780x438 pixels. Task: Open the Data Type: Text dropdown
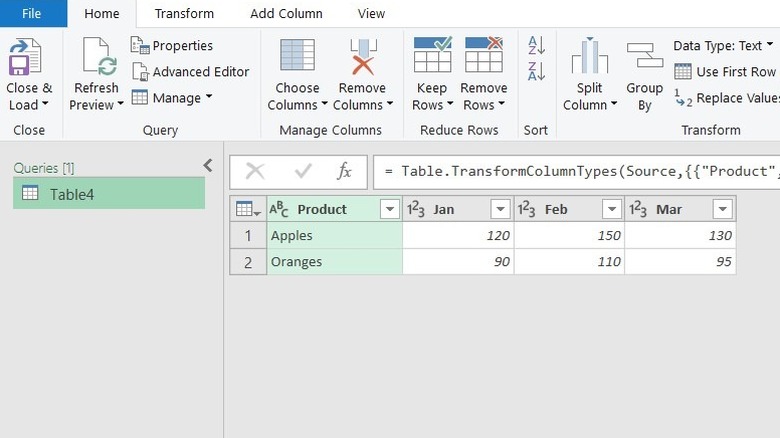tap(723, 45)
